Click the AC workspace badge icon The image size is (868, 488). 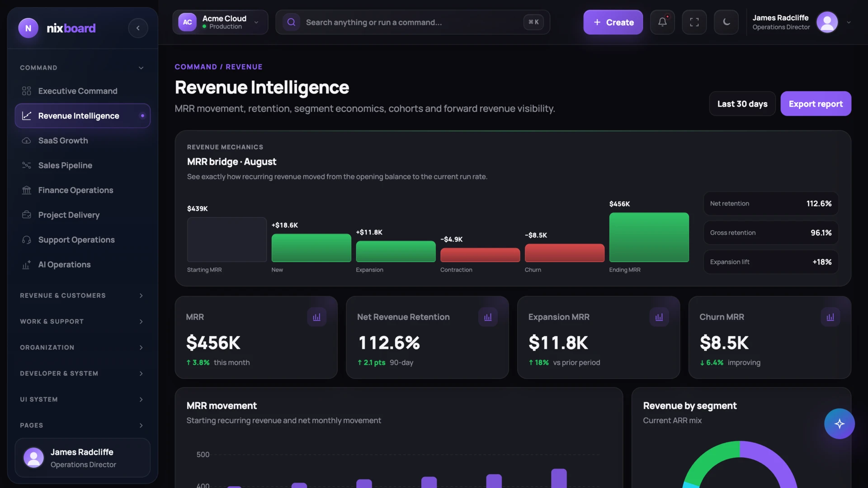[187, 22]
